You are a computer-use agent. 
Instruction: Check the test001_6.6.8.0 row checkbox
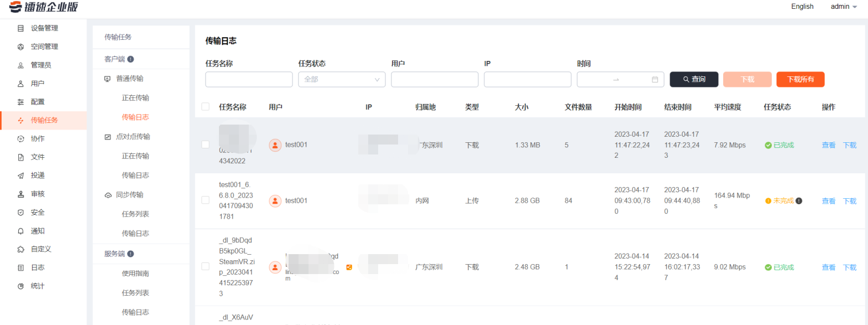click(205, 200)
